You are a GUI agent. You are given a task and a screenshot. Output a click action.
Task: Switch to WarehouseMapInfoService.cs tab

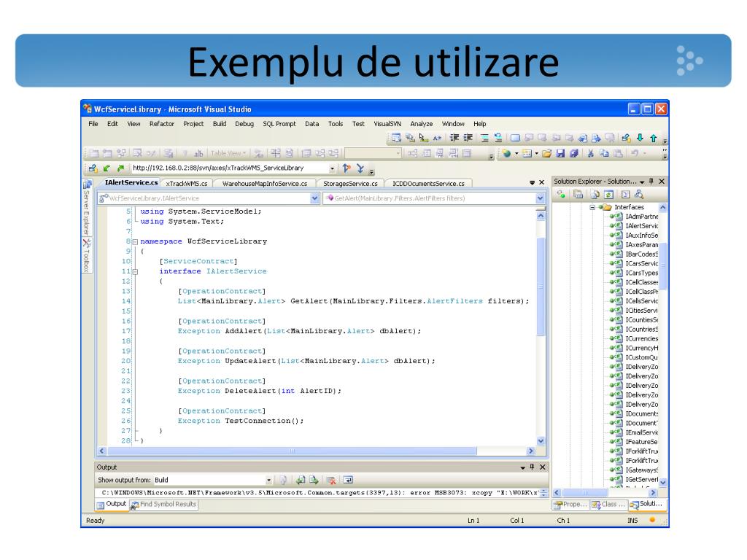pos(264,183)
